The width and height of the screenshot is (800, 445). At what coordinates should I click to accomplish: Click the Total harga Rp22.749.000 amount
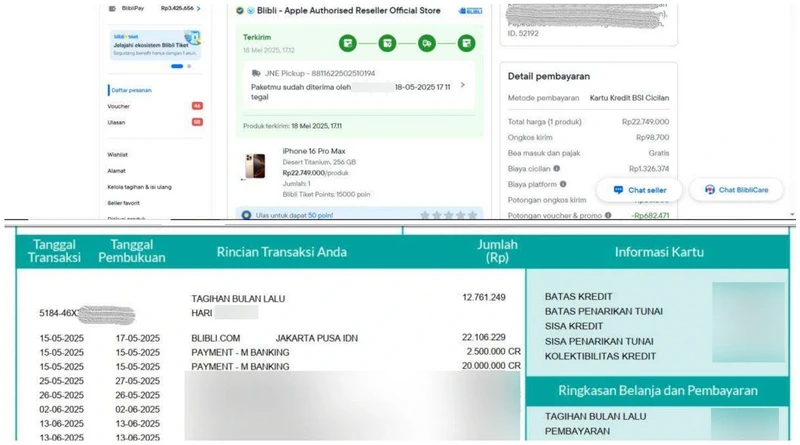click(x=645, y=122)
